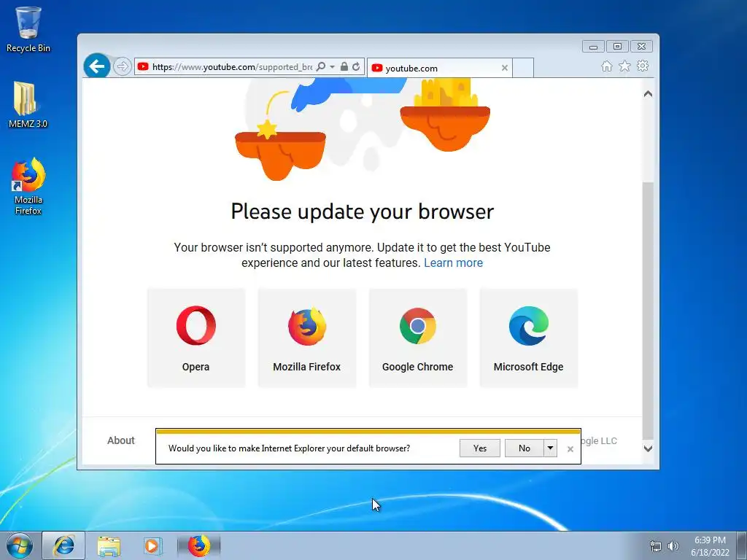
Task: Click the vertical scrollbar thumb
Action: 648,311
